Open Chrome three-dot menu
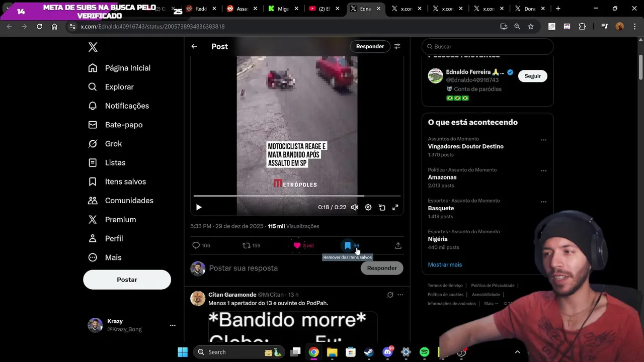644x362 pixels. pos(634,26)
